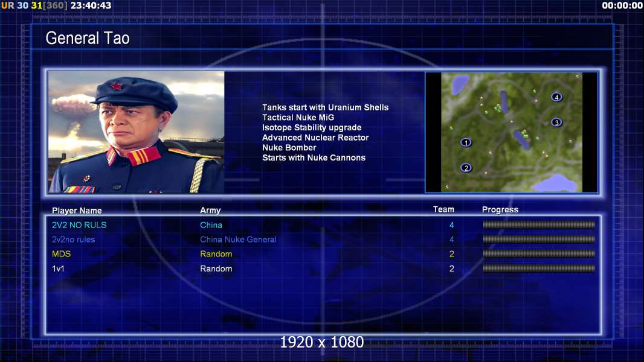Image resolution: width=644 pixels, height=362 pixels.
Task: Click the 'UR 30 31[360]' overlay counter
Action: pyautogui.click(x=34, y=5)
